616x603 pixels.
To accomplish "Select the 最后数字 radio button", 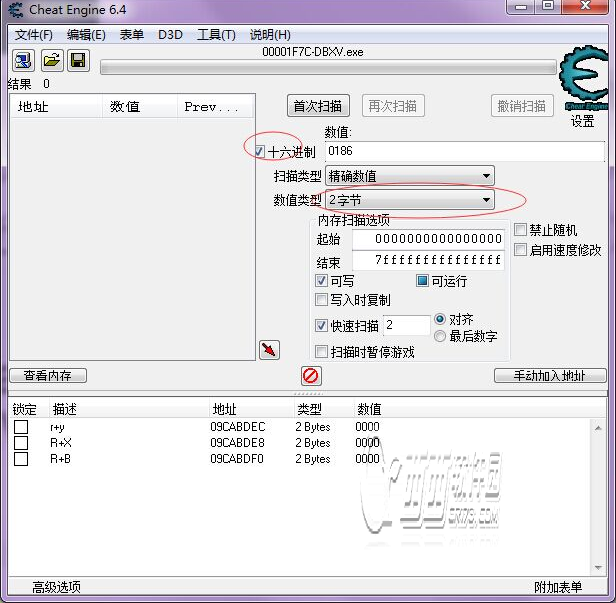I will (x=440, y=336).
